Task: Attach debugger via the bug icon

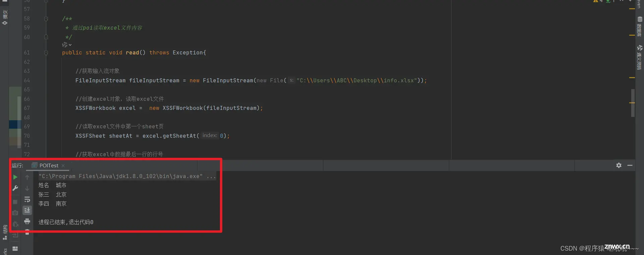Action: click(15, 224)
